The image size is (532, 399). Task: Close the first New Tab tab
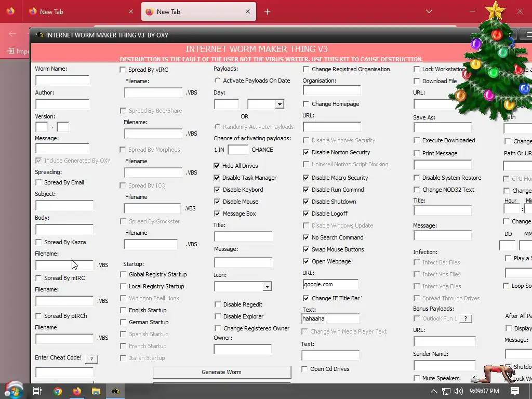point(130,11)
